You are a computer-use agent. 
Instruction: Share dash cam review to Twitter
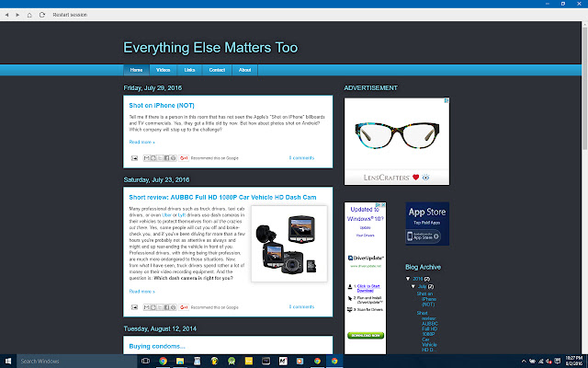pos(160,307)
